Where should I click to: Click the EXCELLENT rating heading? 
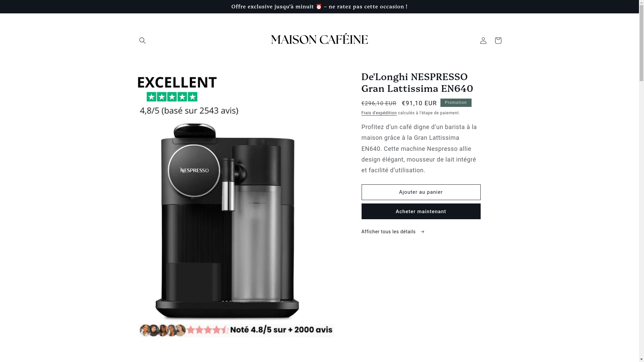(x=177, y=82)
